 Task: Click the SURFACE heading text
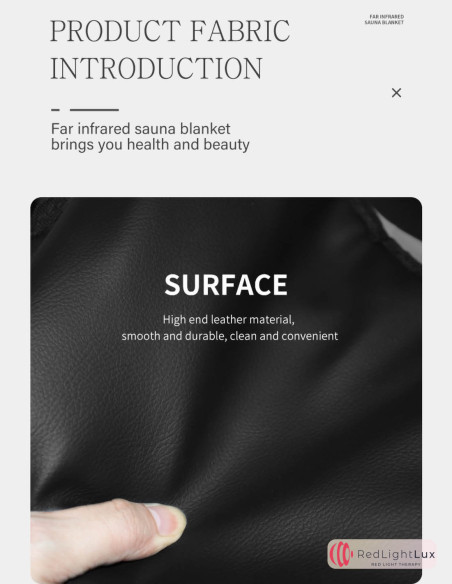(226, 285)
